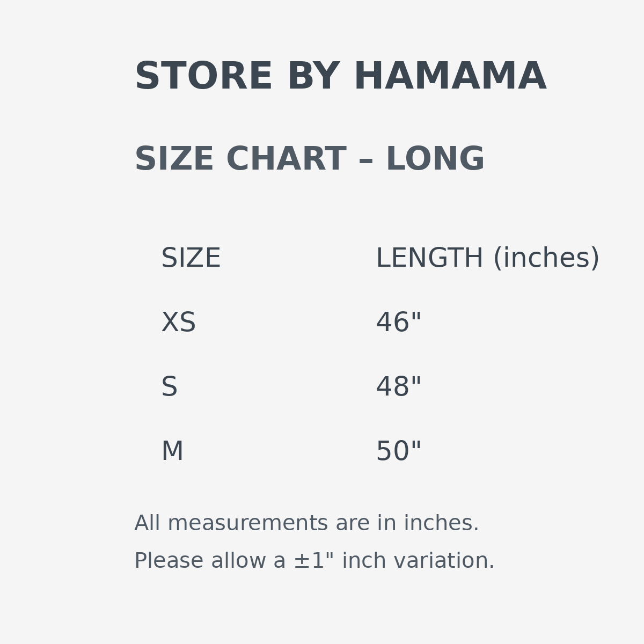Click the word STORE in the title
This screenshot has height=644, width=644.
[203, 77]
